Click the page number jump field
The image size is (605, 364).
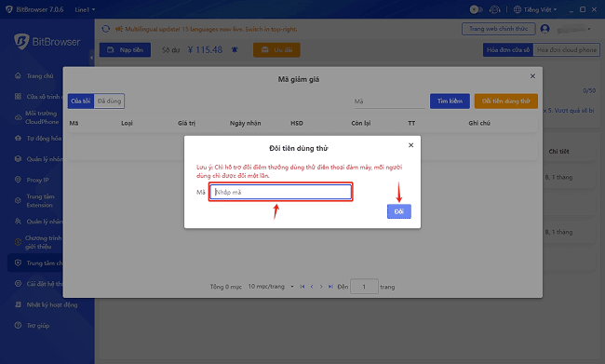(x=364, y=287)
